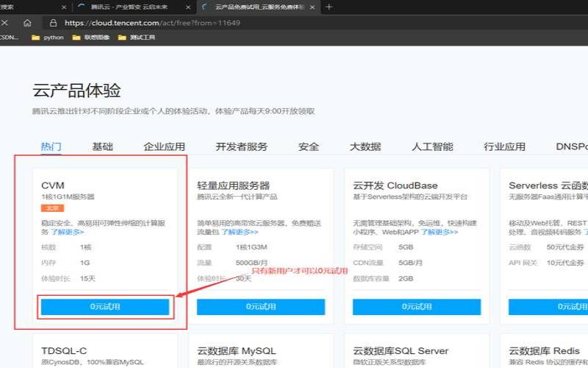Switch to the 人工智能 category tab
Screen dimensions: 588x368
tap(432, 146)
